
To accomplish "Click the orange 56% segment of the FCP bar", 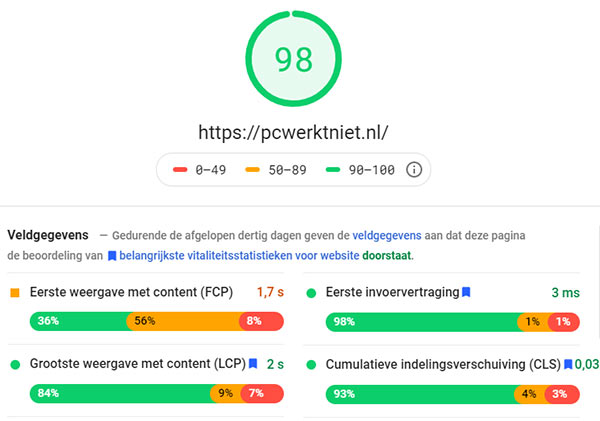I will tap(183, 321).
